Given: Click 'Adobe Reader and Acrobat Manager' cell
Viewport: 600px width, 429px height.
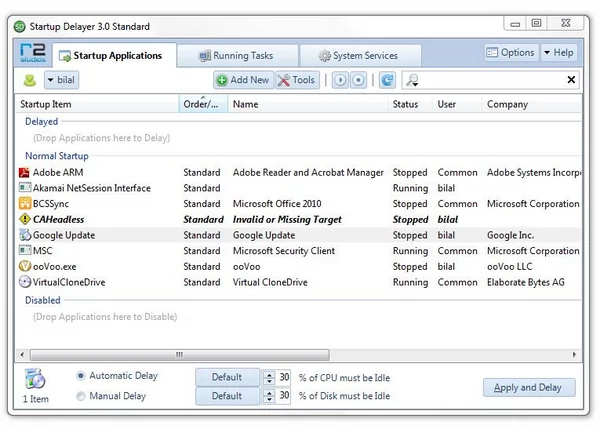Looking at the screenshot, I should tap(308, 173).
